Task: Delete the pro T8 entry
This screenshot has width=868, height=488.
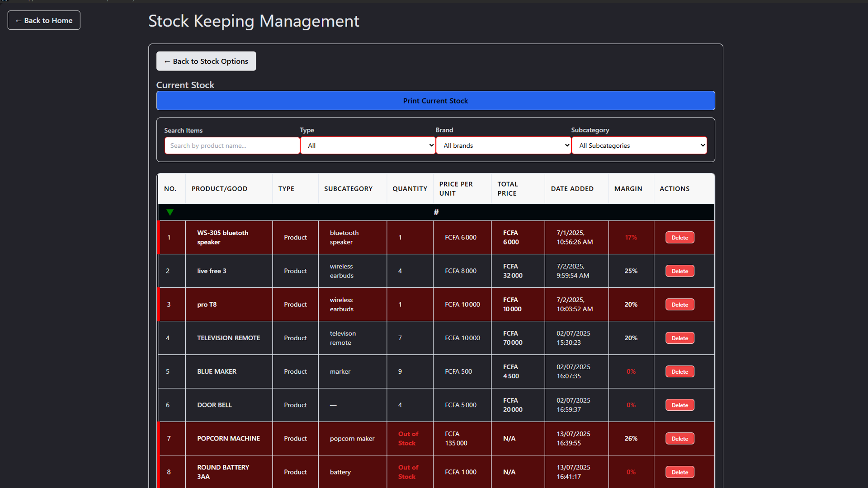Action: pos(679,305)
